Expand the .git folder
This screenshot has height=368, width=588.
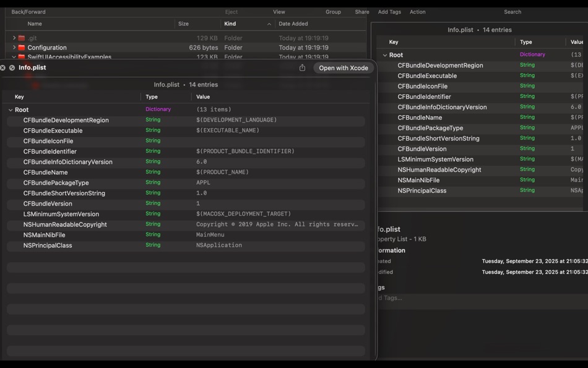point(14,37)
